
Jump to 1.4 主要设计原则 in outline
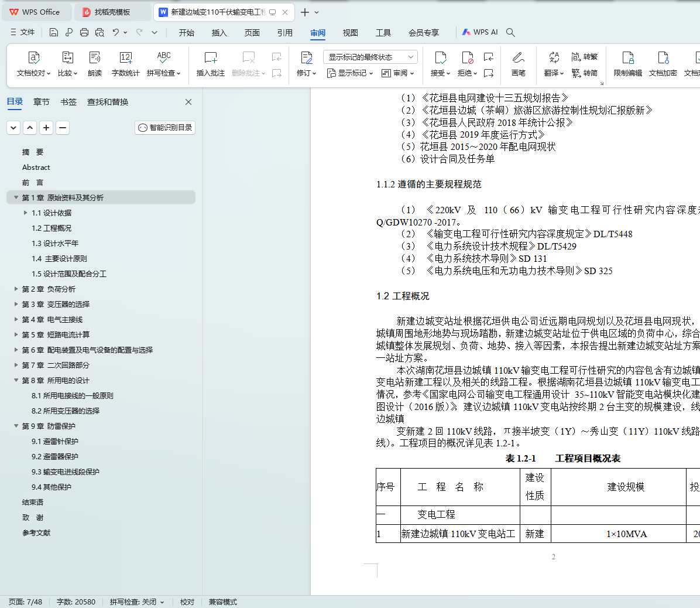pos(59,258)
